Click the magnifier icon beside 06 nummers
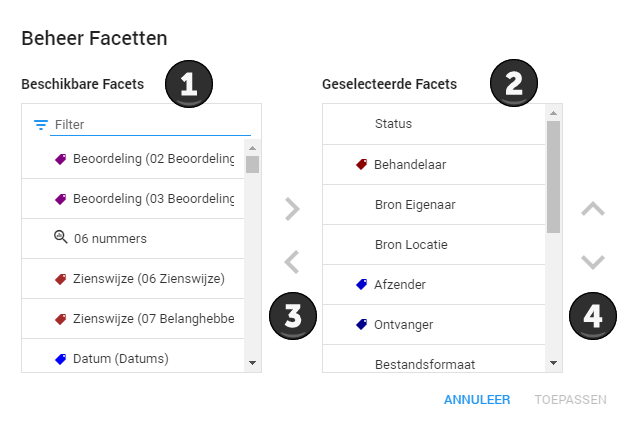Viewport: 639px width, 440px height. click(61, 237)
